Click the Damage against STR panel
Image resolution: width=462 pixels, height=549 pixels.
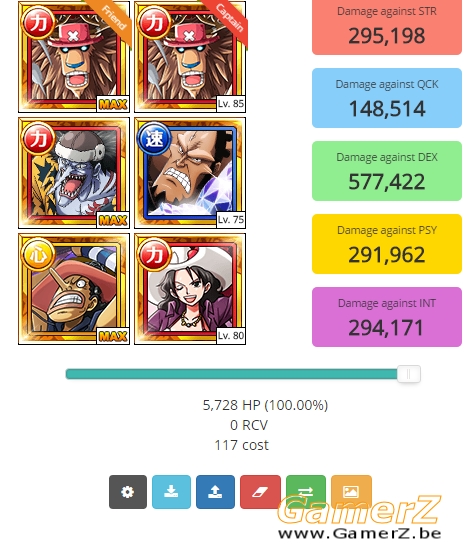coord(387,27)
